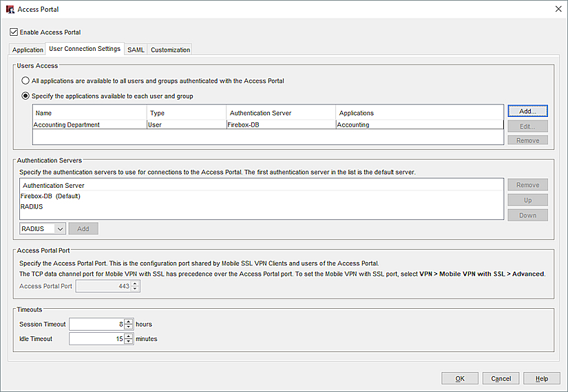Decrease Idle Timeout using down arrow
The width and height of the screenshot is (568, 392).
128,342
